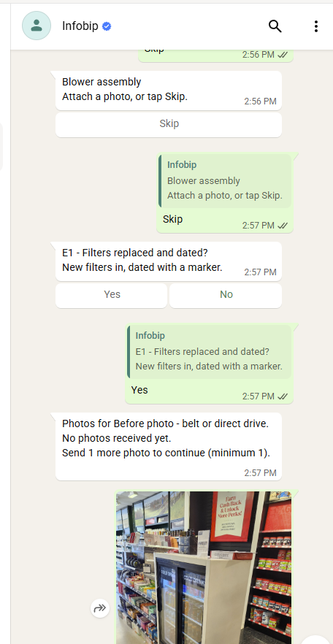Open the Infobip contact name header
This screenshot has height=644, width=333.
[80, 26]
